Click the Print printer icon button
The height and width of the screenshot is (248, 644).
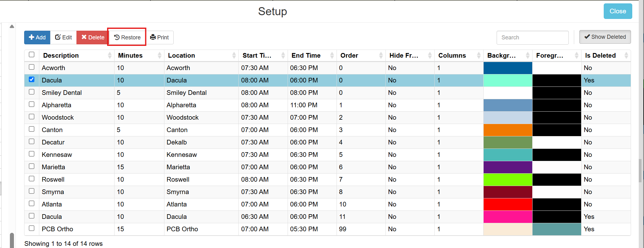point(159,38)
